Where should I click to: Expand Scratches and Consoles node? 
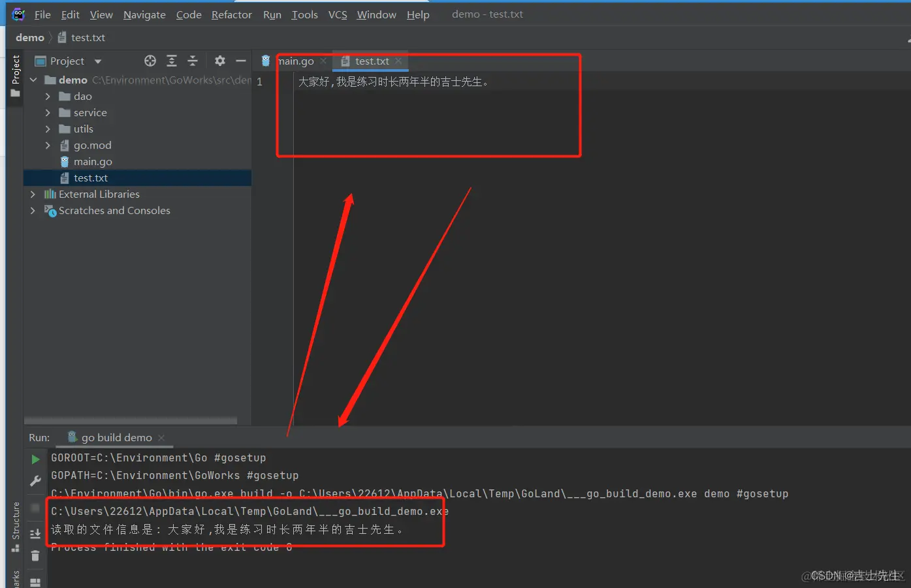point(33,210)
